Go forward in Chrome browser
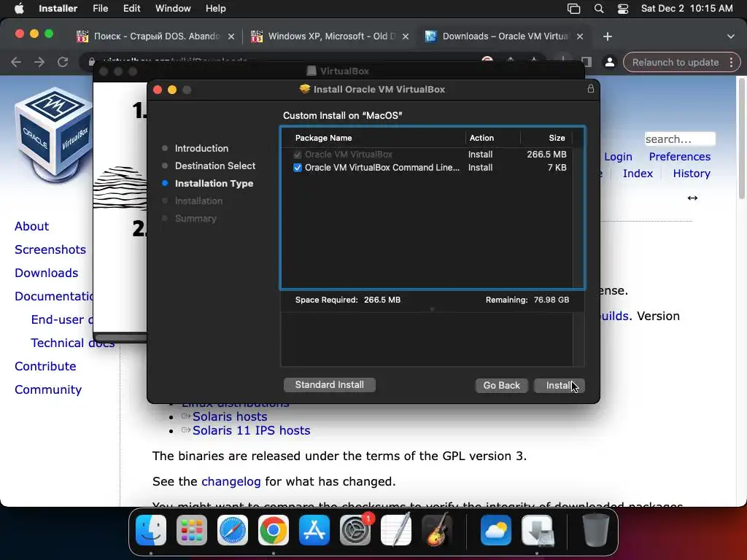747x560 pixels. coord(39,62)
